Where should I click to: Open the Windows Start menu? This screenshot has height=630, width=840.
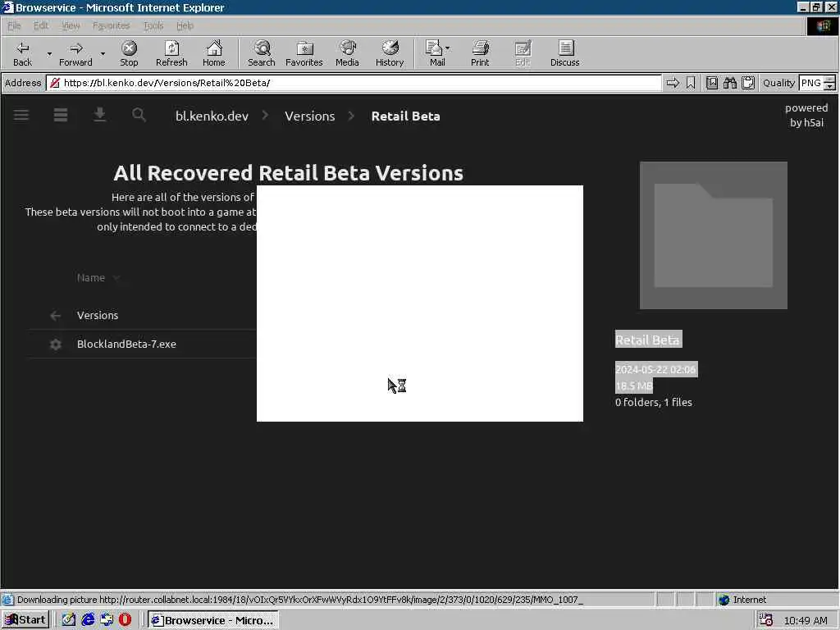[x=25, y=620]
